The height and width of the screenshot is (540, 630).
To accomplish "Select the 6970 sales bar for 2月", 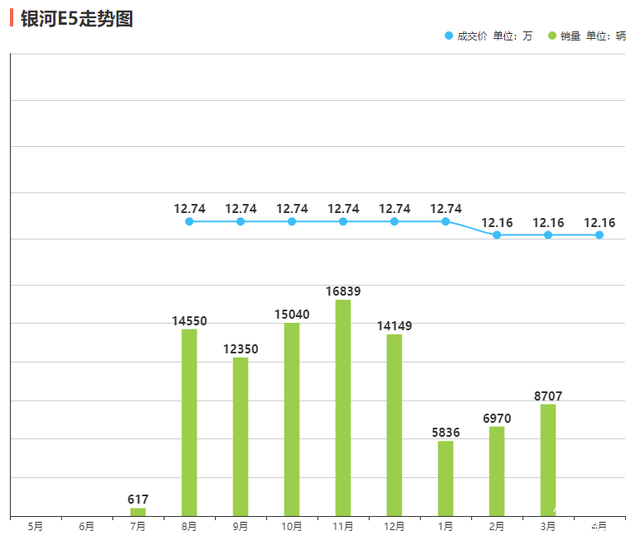I will (497, 471).
